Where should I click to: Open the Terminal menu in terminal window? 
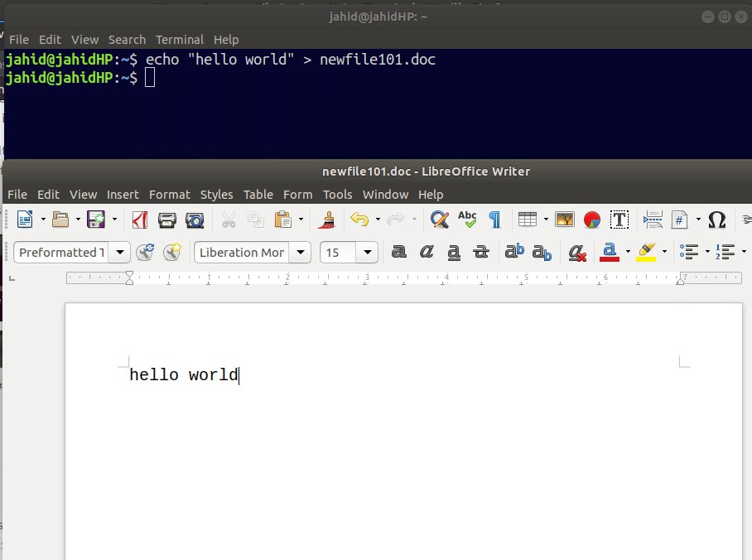(x=180, y=39)
